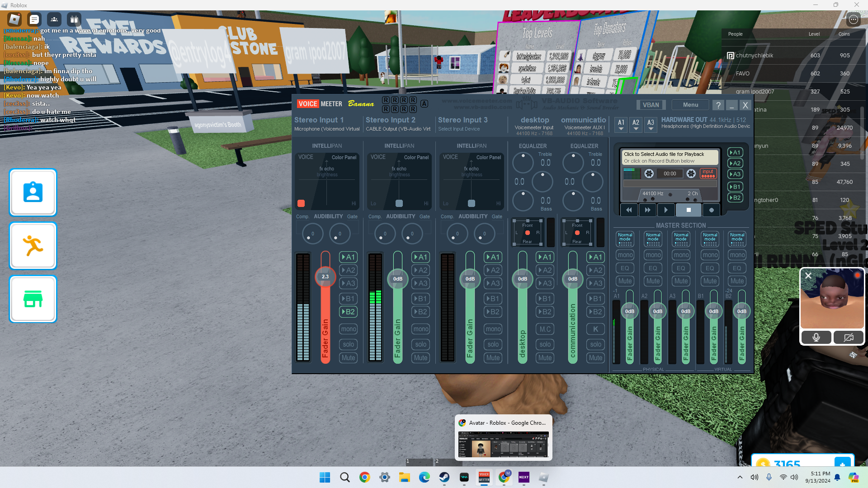This screenshot has height=488, width=868.
Task: Toggle K karaoke on communication strip
Action: [595, 329]
